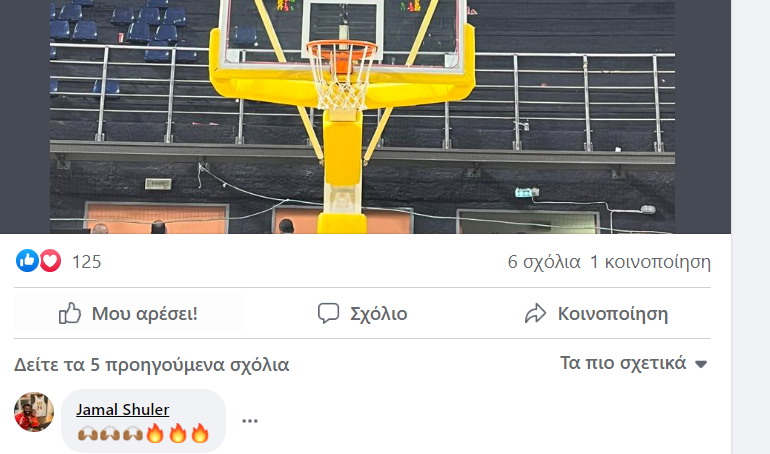The width and height of the screenshot is (770, 454).
Task: Click the speech bubble comment icon
Action: 328,313
